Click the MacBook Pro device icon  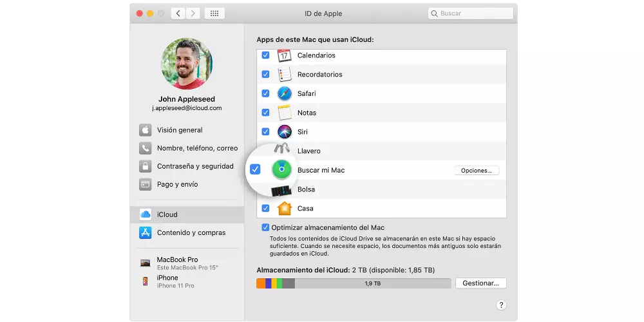pyautogui.click(x=145, y=263)
